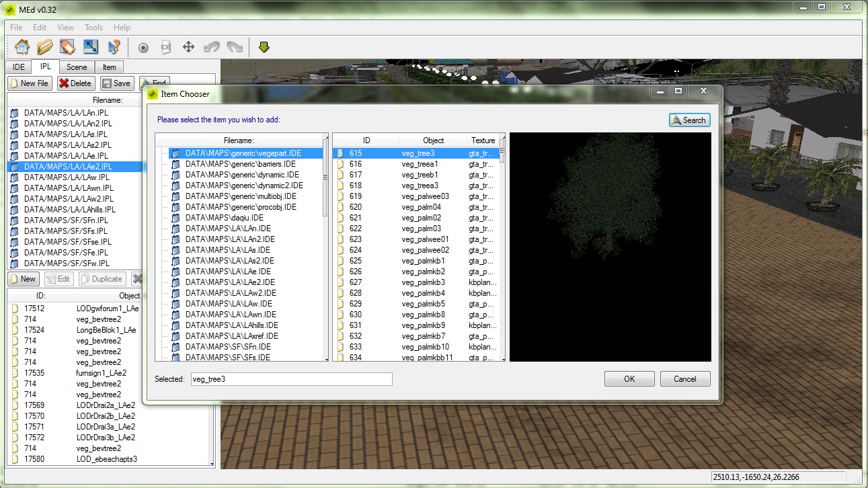Click the tree preview in Item Chooser
868x488 pixels.
610,247
